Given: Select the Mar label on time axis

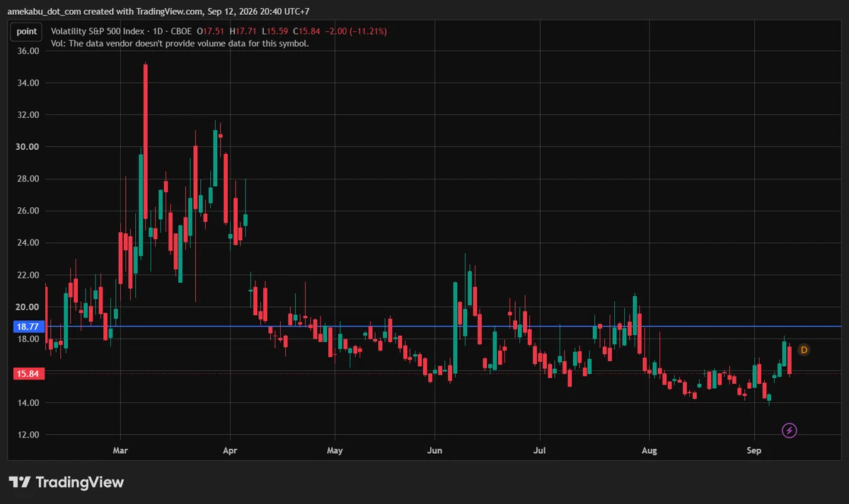Looking at the screenshot, I should 120,450.
